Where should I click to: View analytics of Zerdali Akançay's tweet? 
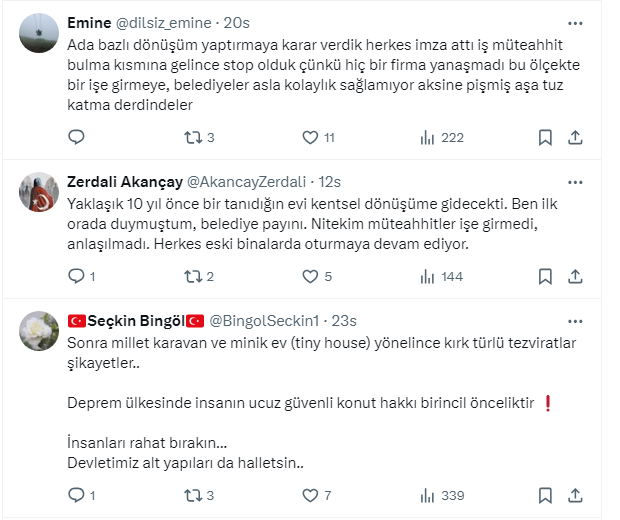428,276
